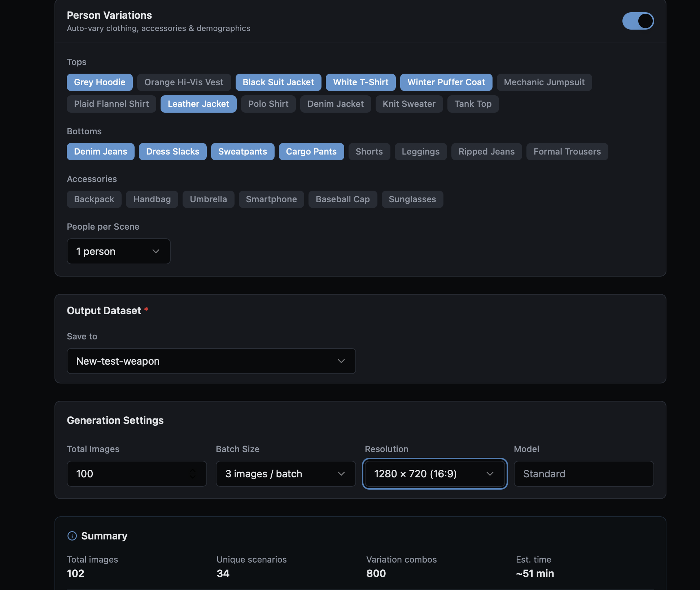Select the Leggings chip
The image size is (700, 590).
pyautogui.click(x=421, y=152)
